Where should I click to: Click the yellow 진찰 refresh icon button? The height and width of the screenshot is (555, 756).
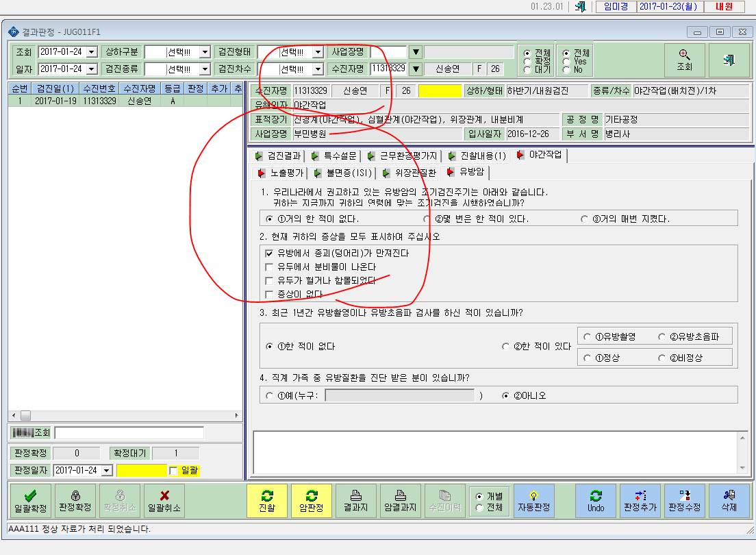tap(266, 502)
